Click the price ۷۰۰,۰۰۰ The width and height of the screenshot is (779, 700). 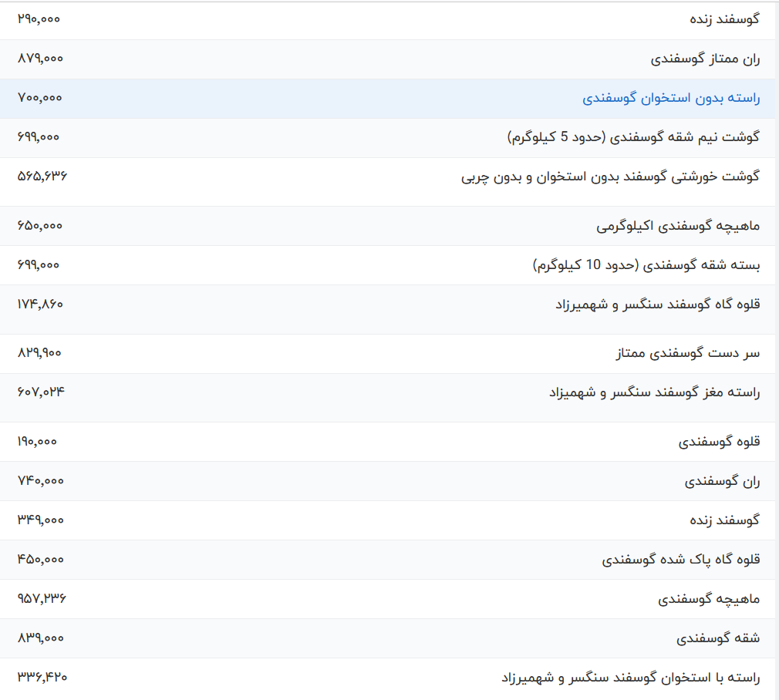[x=40, y=97]
